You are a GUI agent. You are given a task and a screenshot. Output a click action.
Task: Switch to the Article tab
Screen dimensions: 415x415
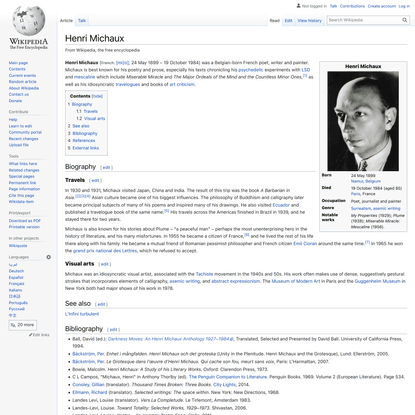pyautogui.click(x=66, y=20)
